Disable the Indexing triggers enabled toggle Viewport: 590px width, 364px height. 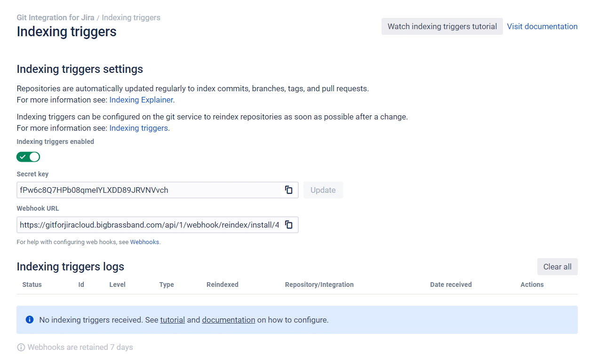click(28, 157)
